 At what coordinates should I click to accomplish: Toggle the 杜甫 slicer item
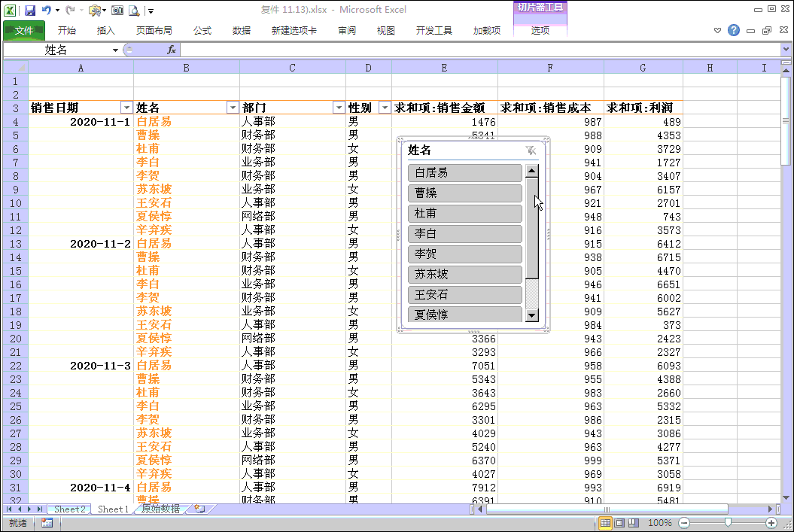coord(465,213)
